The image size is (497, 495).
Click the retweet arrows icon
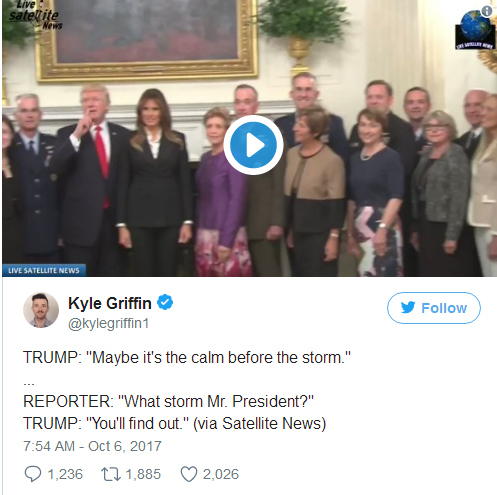[111, 474]
